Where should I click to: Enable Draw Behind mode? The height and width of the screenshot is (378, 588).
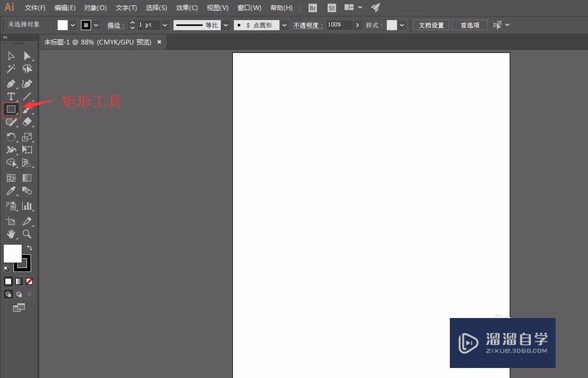(19, 295)
